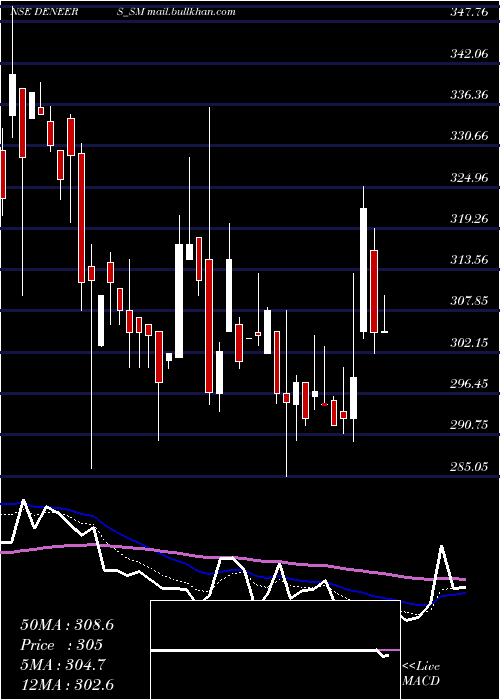Click the 290.75 price axis label

[x=469, y=425]
